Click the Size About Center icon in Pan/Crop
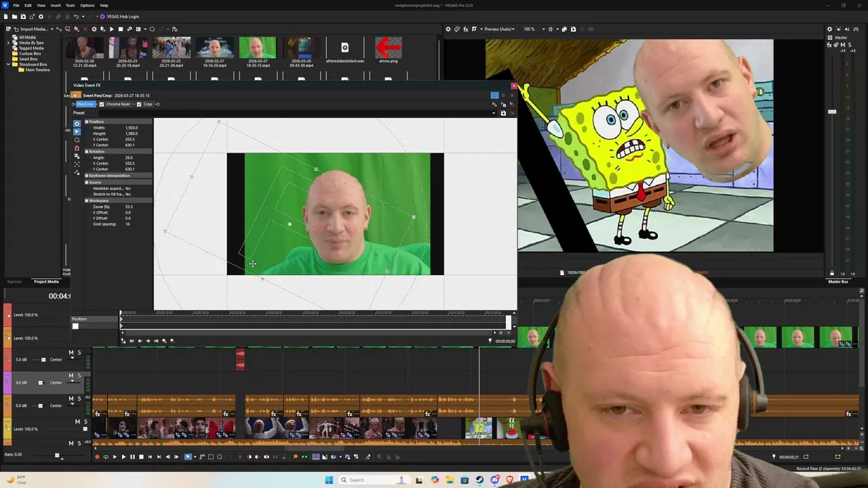The height and width of the screenshot is (488, 868). point(77,164)
